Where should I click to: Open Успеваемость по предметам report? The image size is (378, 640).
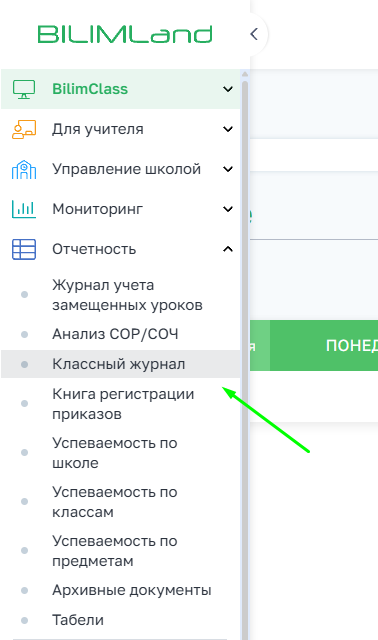(115, 551)
